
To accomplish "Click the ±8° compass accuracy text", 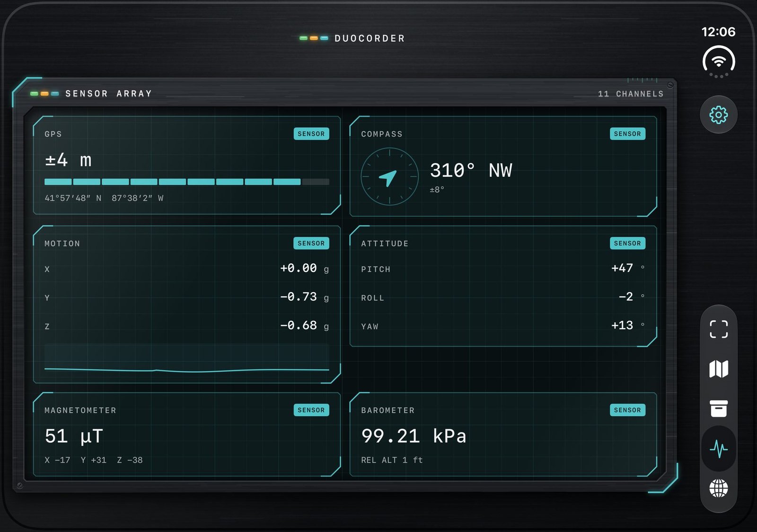I will [x=437, y=190].
